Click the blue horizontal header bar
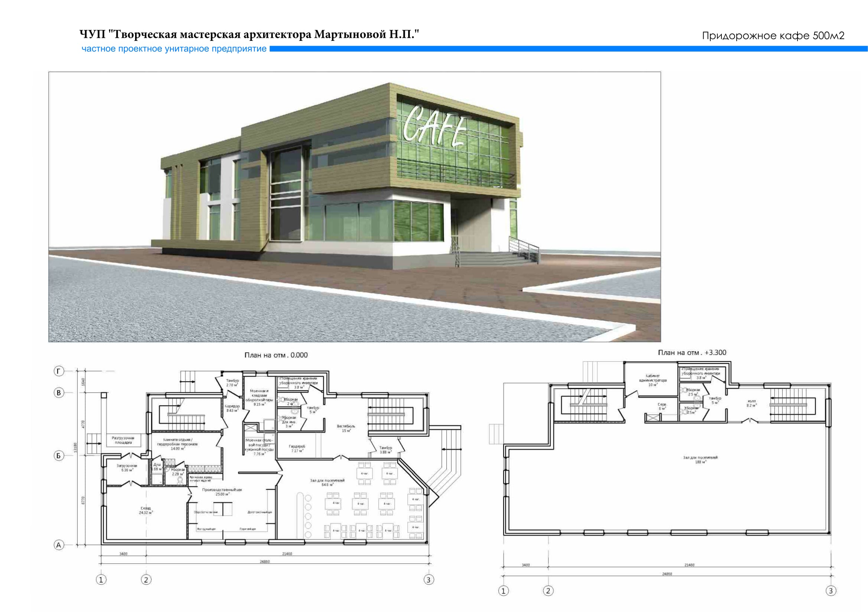 [567, 49]
